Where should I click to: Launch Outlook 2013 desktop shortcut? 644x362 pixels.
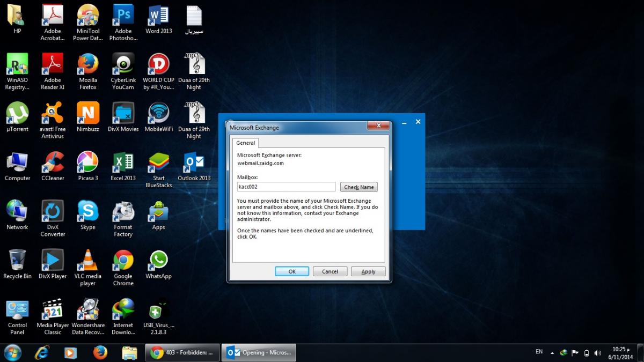click(x=194, y=167)
